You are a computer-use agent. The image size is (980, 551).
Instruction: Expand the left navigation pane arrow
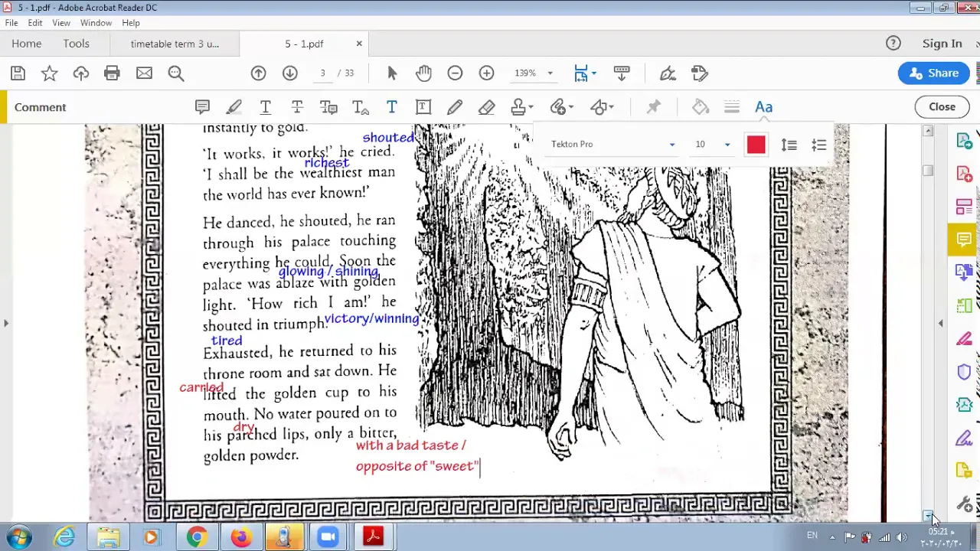point(6,324)
